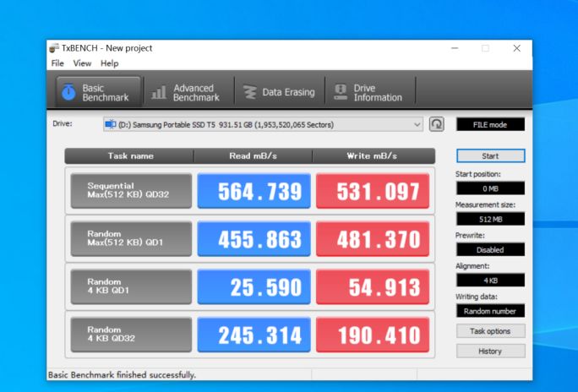Click the write value 54.913
This screenshot has width=578, height=392.
(x=373, y=286)
